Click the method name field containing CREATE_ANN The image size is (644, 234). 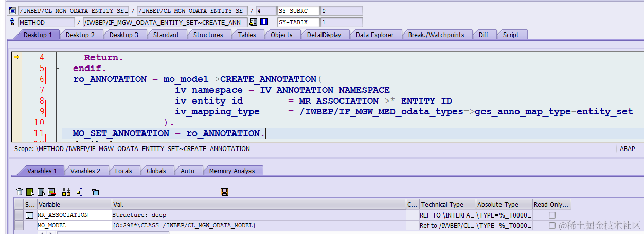(x=166, y=22)
